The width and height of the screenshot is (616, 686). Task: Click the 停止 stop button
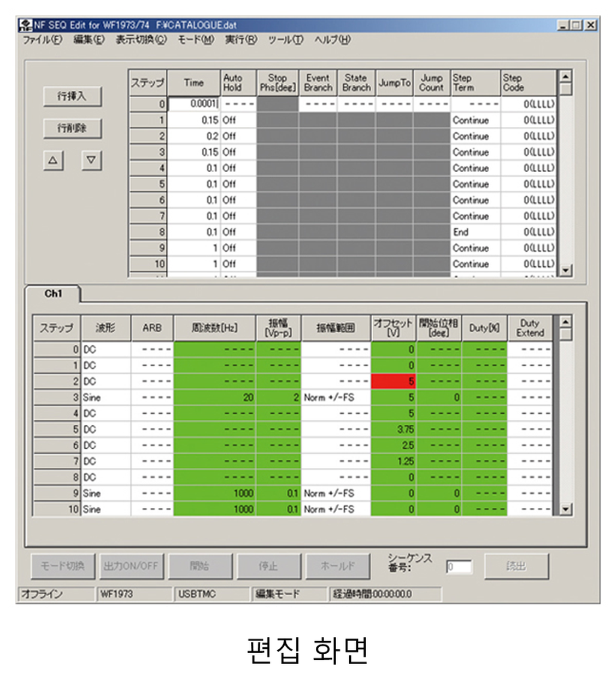click(x=268, y=566)
